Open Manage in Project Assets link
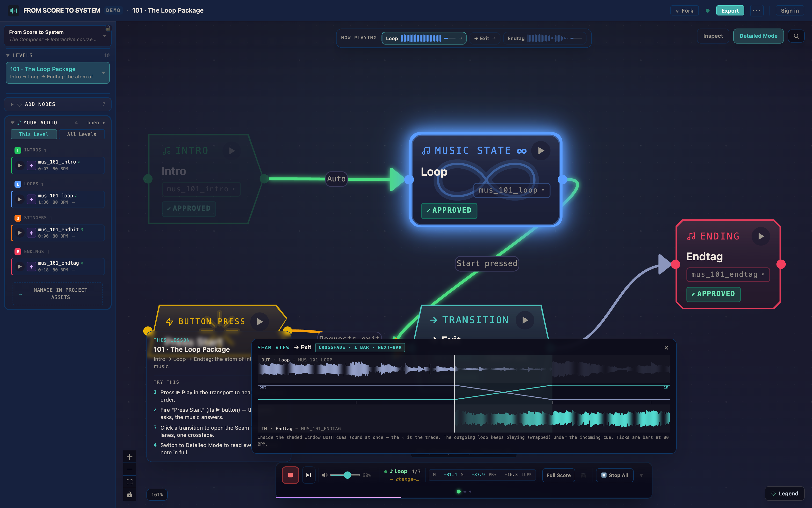 click(58, 294)
